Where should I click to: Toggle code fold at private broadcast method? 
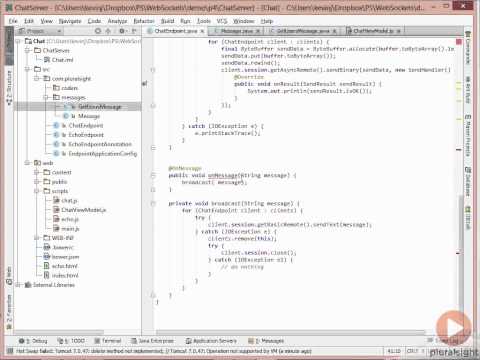tap(153, 203)
